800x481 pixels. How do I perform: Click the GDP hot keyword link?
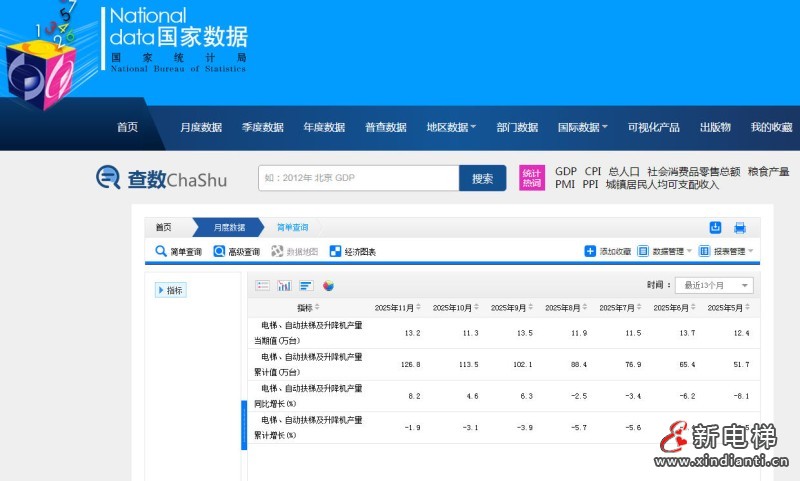pyautogui.click(x=566, y=172)
